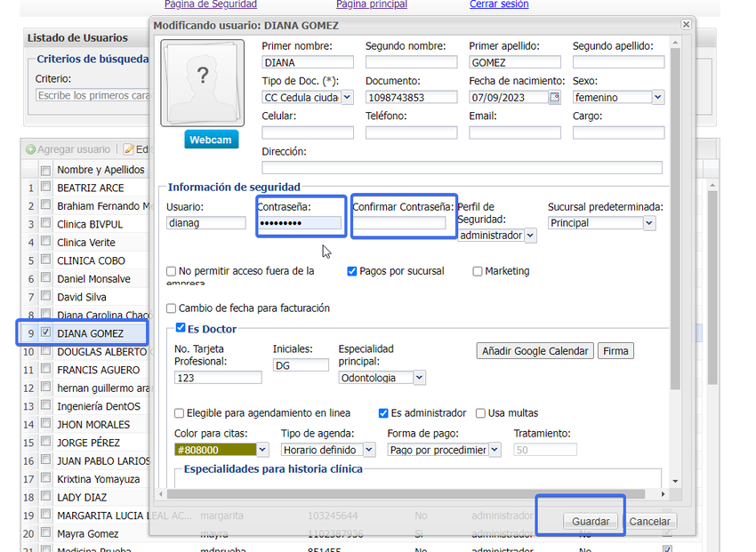Open Forma de pago dropdown
Image resolution: width=756 pixels, height=552 pixels.
tap(495, 450)
